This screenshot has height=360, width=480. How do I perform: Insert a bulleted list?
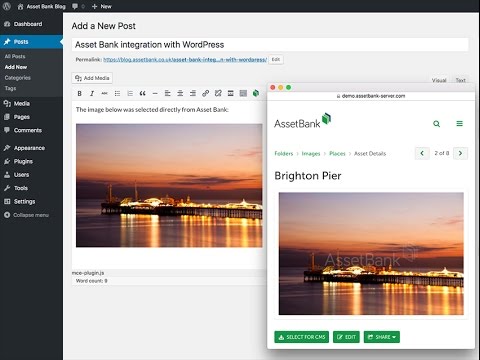coord(117,94)
